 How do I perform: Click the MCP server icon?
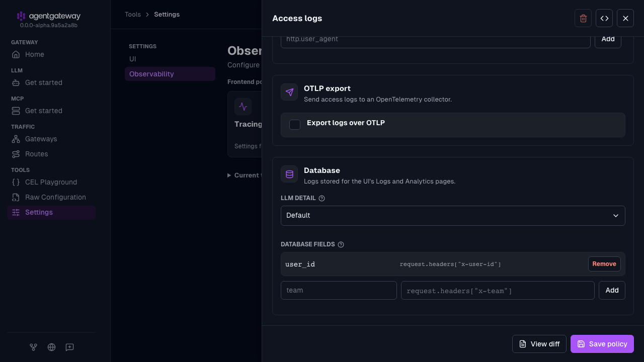16,111
